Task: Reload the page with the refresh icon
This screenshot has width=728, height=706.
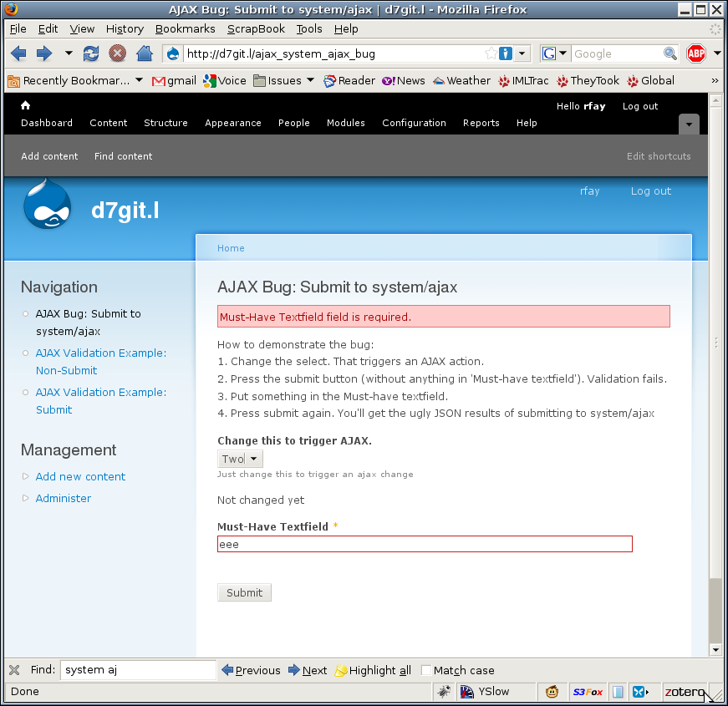Action: (x=90, y=53)
